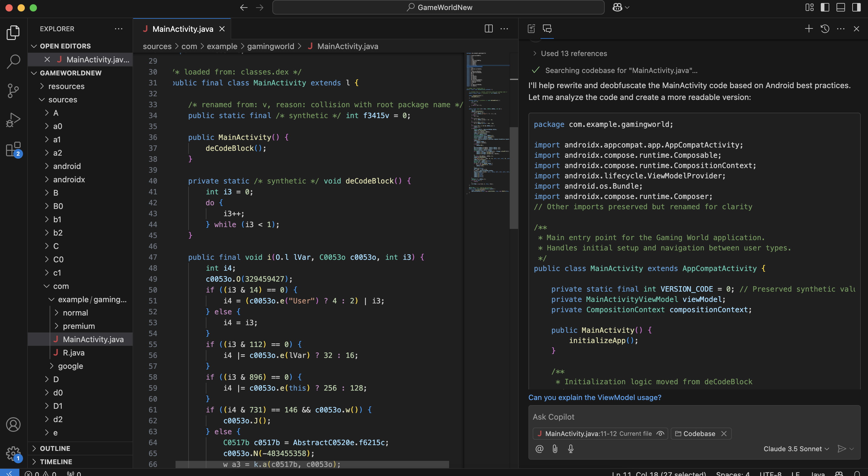
Task: Toggle bottom panel visibility
Action: click(x=841, y=7)
